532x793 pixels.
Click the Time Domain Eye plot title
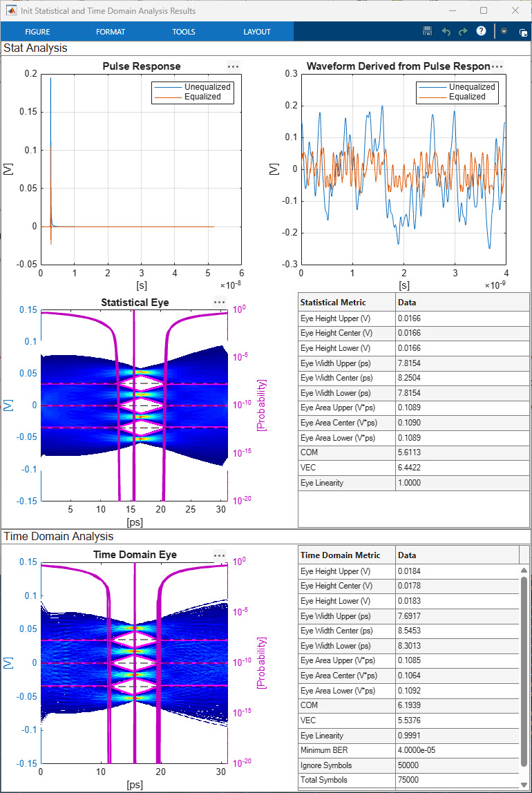(x=135, y=555)
